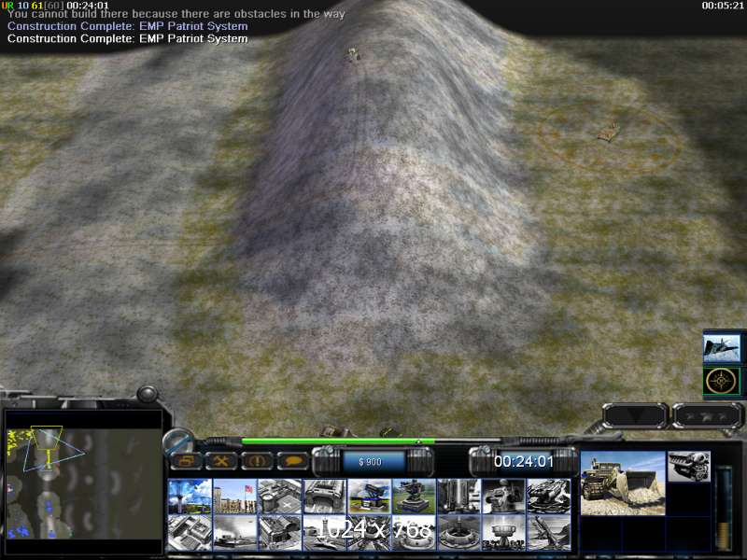
Task: Open the General's Powers stars button
Action: [707, 415]
